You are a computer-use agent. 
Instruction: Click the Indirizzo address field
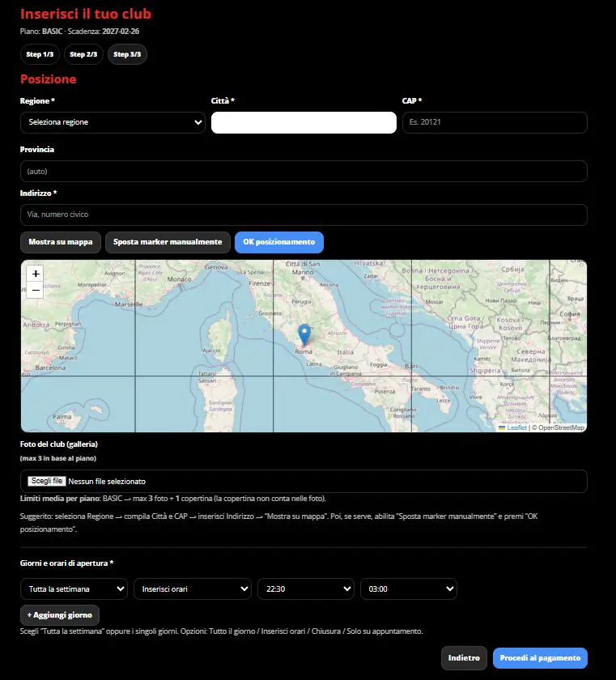304,215
